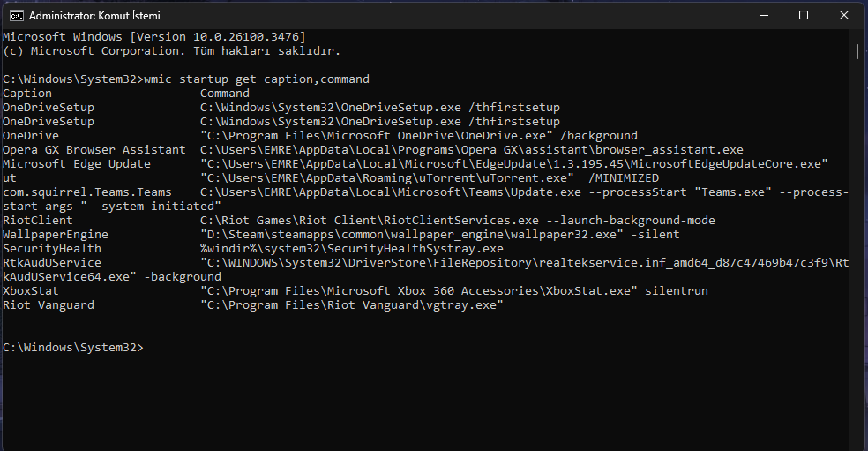This screenshot has height=451, width=868.
Task: Click the 'Opera GX Browser Assistant' entry
Action: 94,150
